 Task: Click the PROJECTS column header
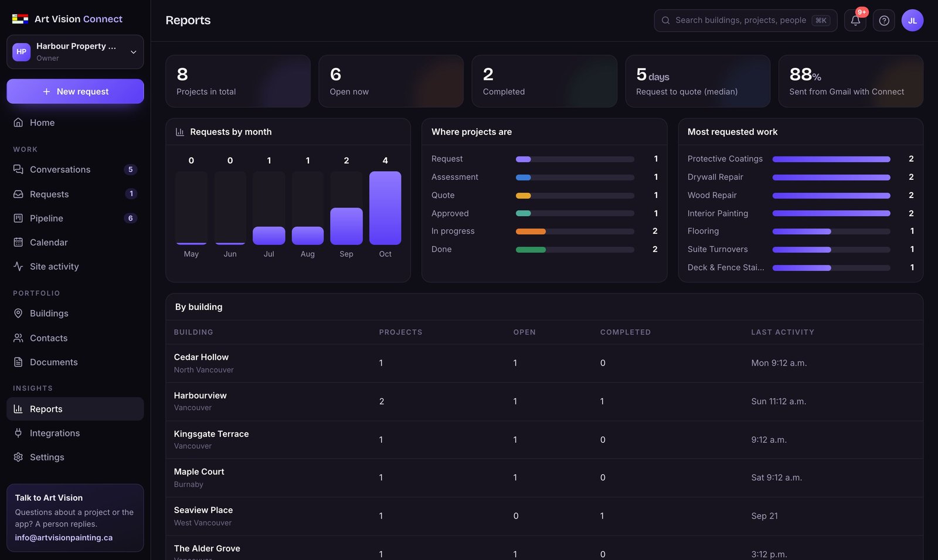pyautogui.click(x=400, y=332)
